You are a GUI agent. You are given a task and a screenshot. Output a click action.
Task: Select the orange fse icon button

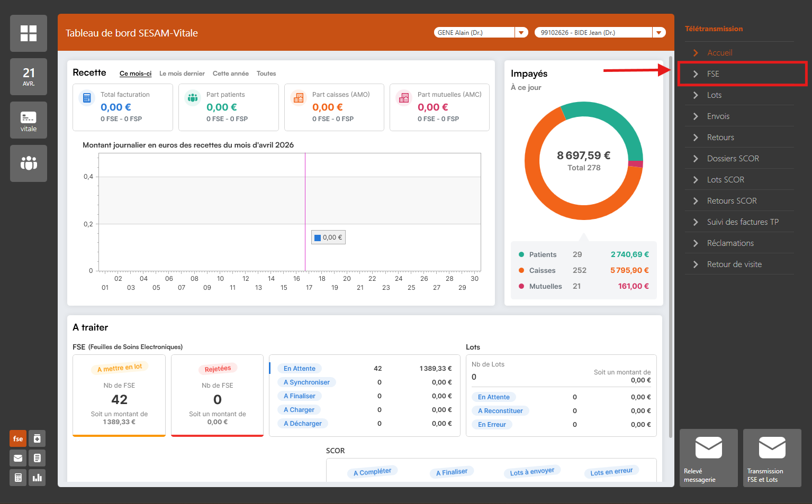pyautogui.click(x=18, y=439)
